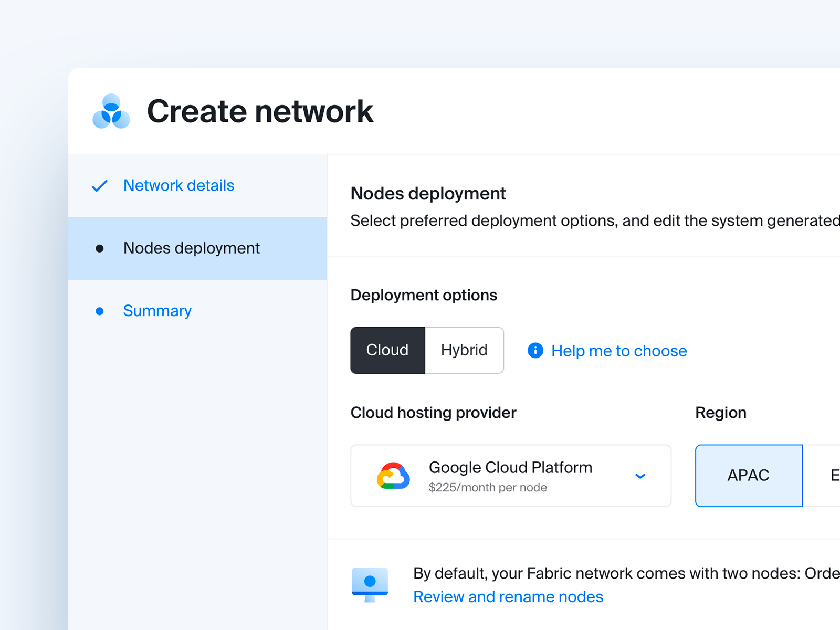Click the checkmark beside Network details

99,186
